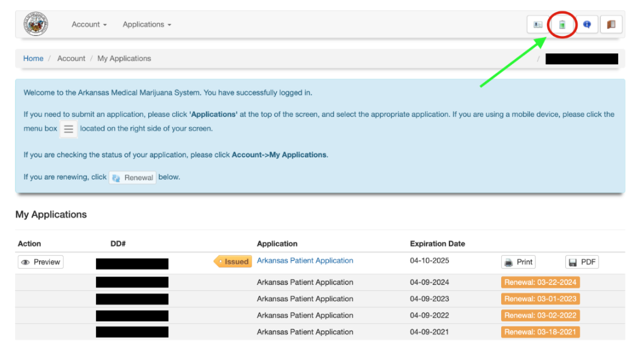
Task: Expand the Applications dropdown menu
Action: 147,25
